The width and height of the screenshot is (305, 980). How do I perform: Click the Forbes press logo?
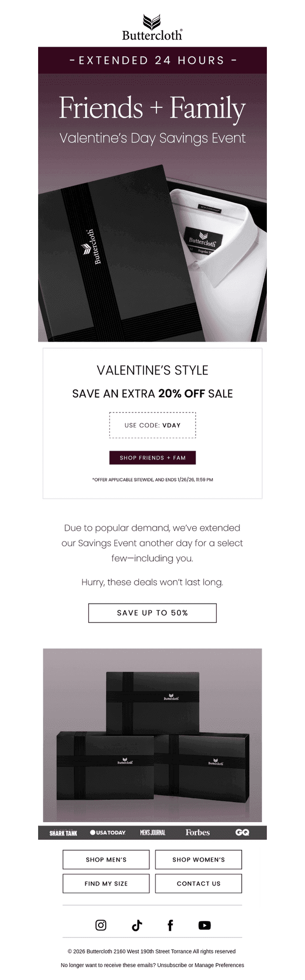tap(198, 832)
